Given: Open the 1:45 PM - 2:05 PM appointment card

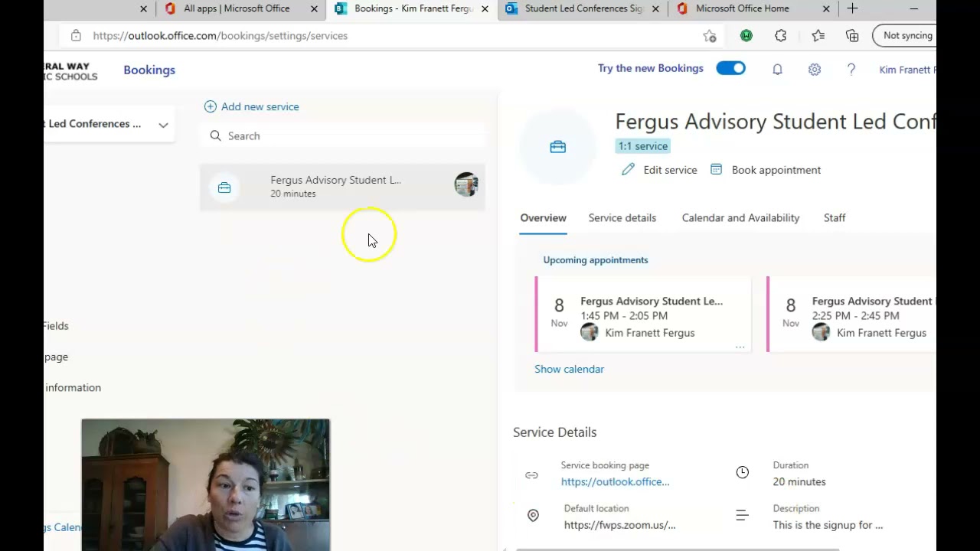Looking at the screenshot, I should tap(643, 315).
